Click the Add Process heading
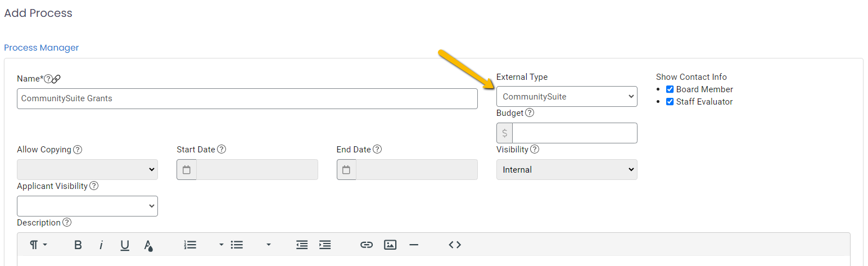This screenshot has height=266, width=868. coord(38,13)
